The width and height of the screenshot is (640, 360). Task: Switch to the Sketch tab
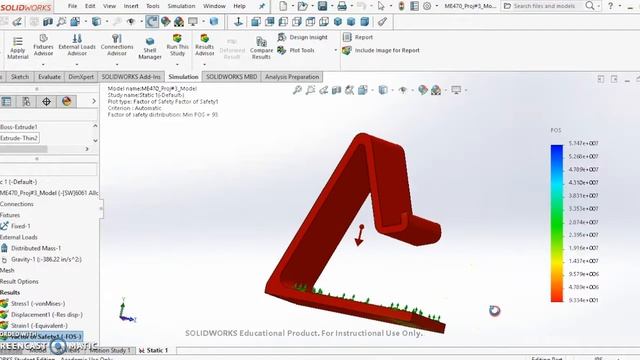pyautogui.click(x=20, y=77)
